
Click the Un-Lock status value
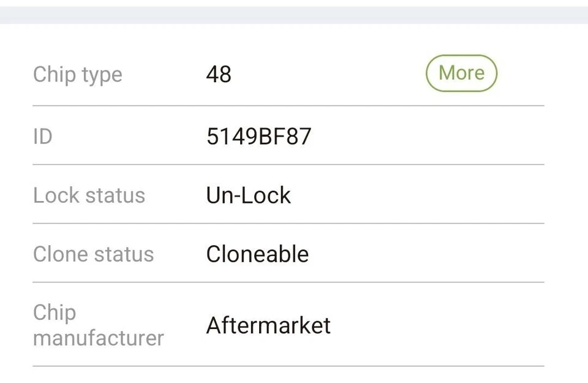[x=248, y=195]
